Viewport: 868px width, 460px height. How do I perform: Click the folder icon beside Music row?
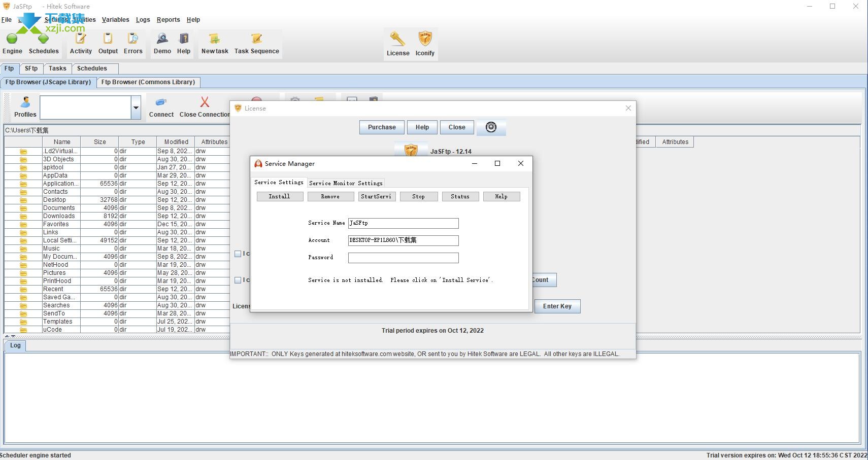click(23, 249)
